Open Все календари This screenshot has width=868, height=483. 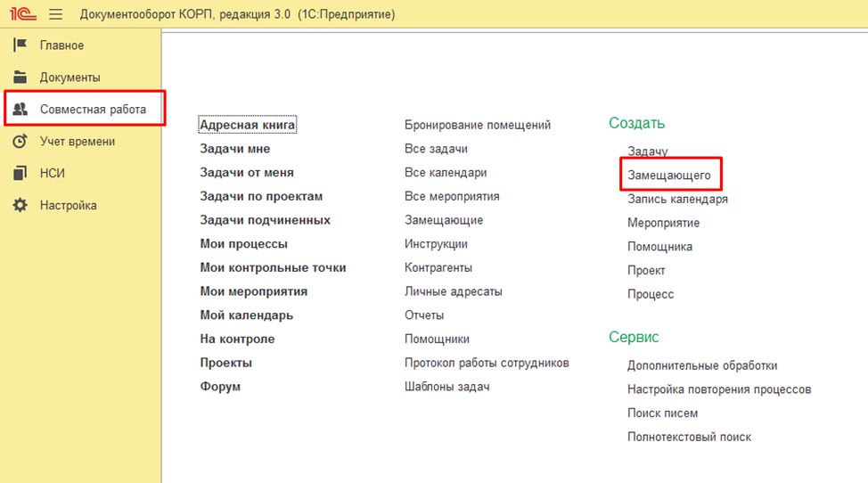(x=446, y=173)
